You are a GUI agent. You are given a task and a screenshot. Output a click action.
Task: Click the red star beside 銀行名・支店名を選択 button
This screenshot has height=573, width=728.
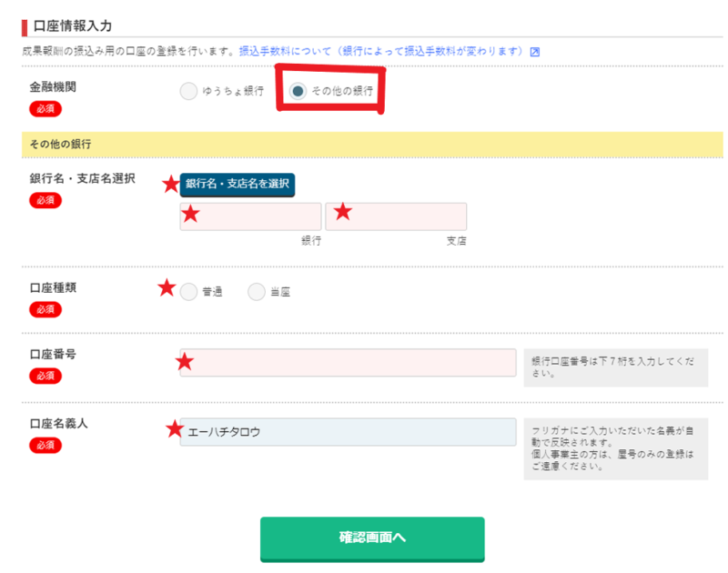tap(170, 185)
